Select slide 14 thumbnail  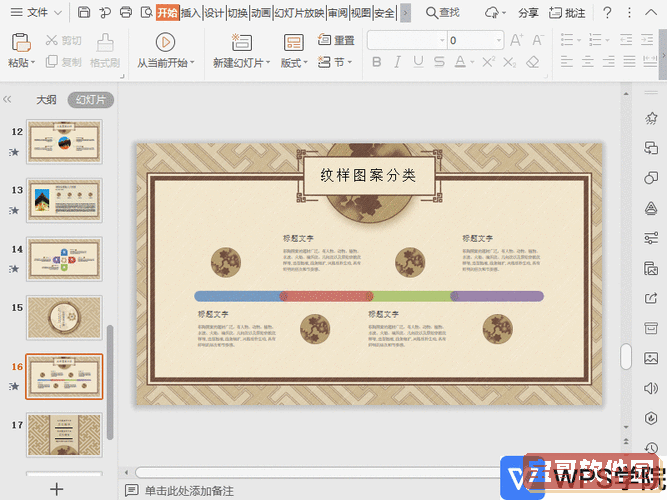[64, 259]
